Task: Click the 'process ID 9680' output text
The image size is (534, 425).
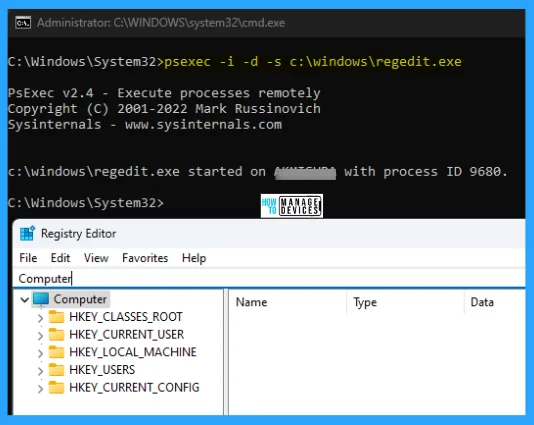Action: 442,172
